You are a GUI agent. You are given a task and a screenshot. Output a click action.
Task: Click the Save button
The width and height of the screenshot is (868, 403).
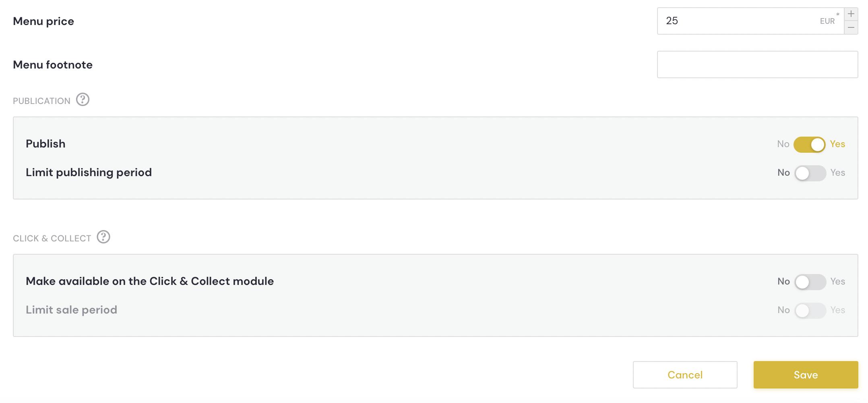point(806,375)
